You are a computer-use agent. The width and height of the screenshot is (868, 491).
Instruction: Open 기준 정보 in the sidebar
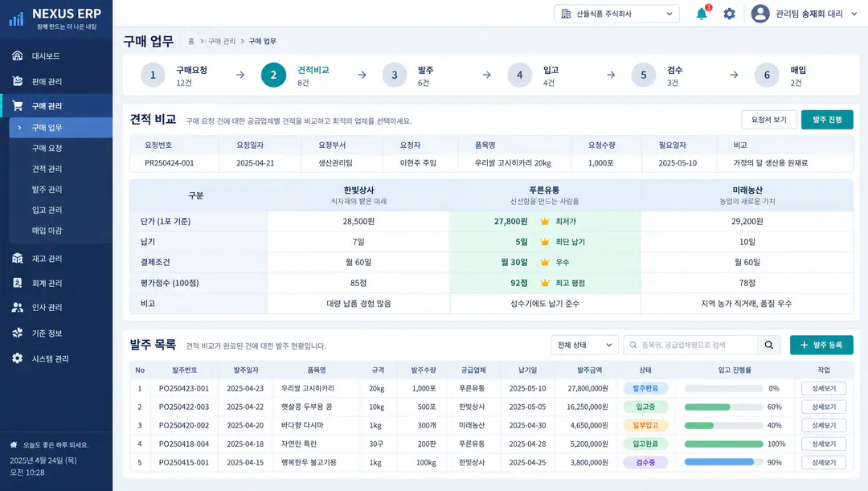(56, 333)
